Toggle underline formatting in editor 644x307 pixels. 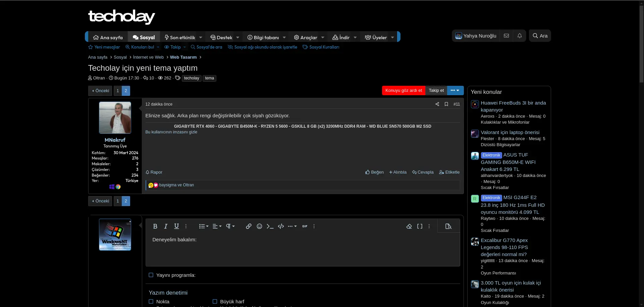[176, 226]
